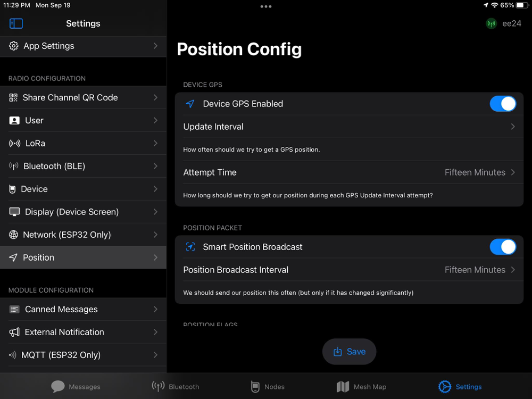
Task: Go to the Messages tab
Action: (76, 387)
